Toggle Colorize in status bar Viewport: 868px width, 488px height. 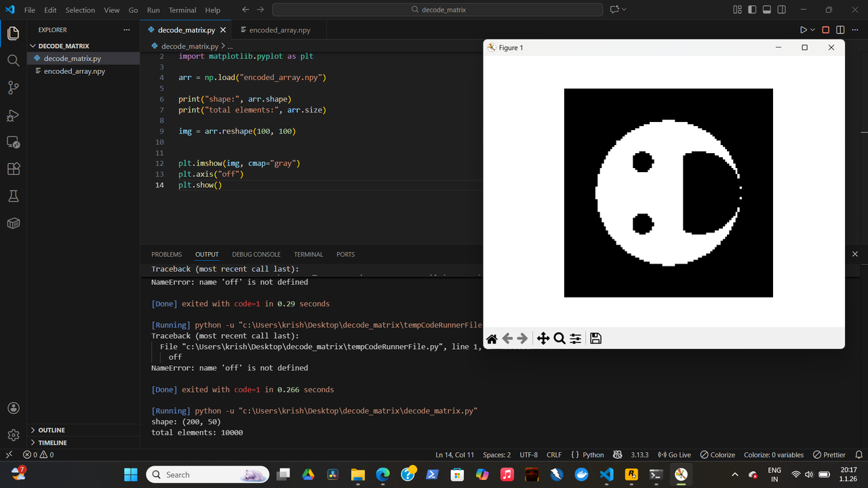tap(717, 455)
